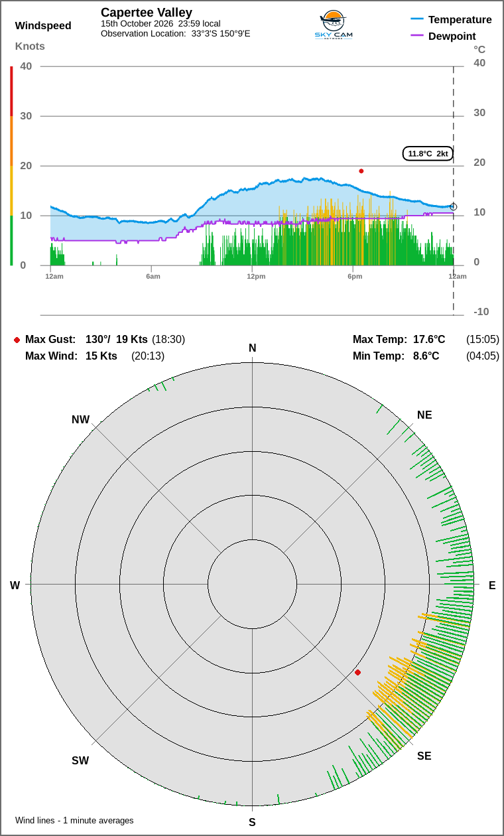Click the Capertee Valley title
The image size is (504, 836).
coord(147,13)
